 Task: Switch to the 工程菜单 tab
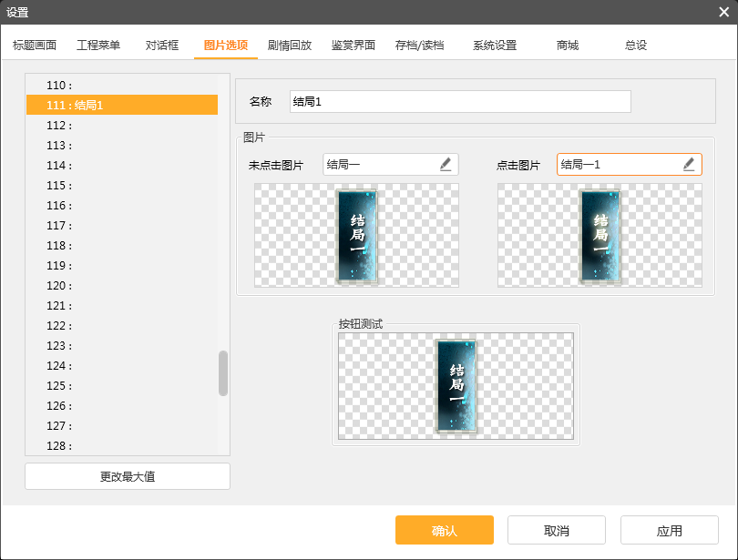click(97, 43)
